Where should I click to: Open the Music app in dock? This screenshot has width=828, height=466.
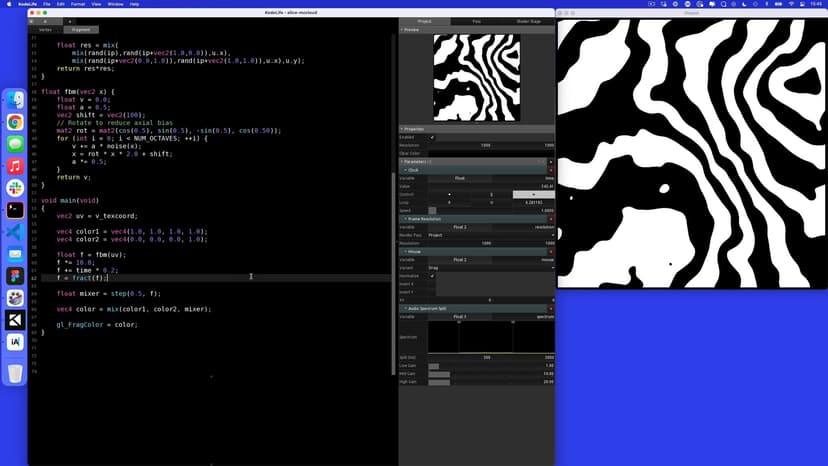pos(15,166)
